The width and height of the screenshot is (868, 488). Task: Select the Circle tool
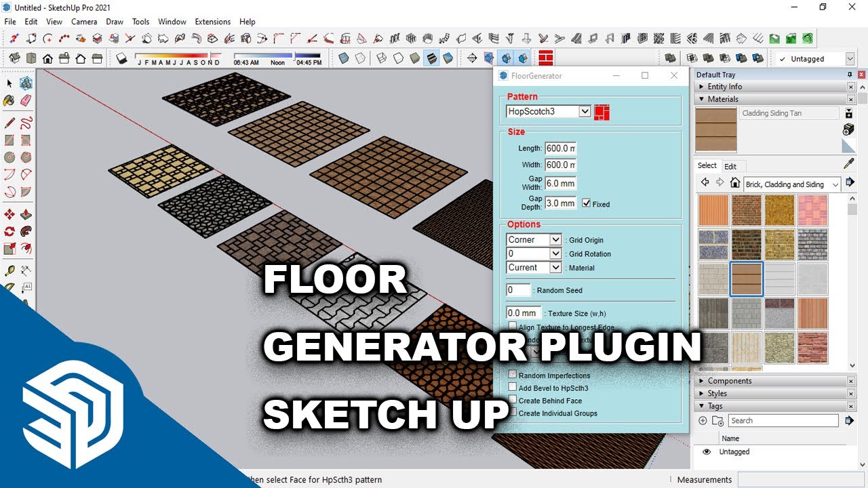9,157
